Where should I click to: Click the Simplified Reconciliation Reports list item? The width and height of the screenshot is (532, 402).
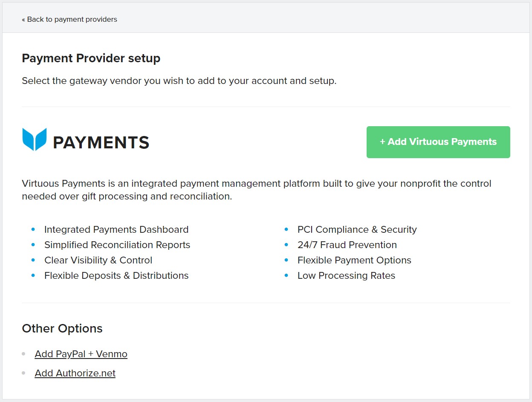(117, 244)
